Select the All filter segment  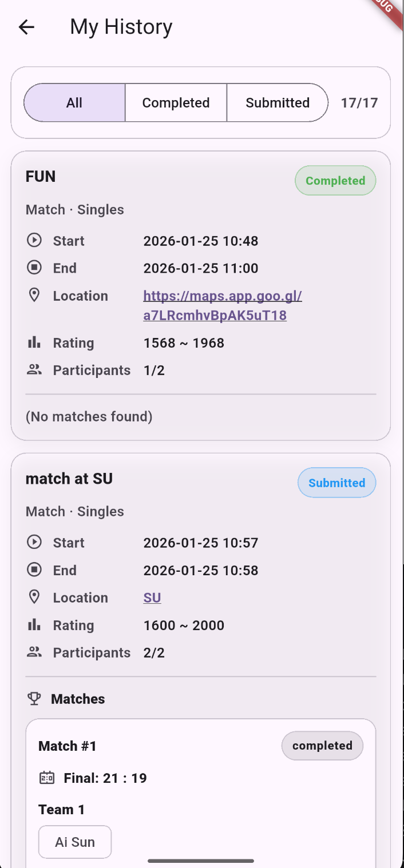(x=74, y=103)
